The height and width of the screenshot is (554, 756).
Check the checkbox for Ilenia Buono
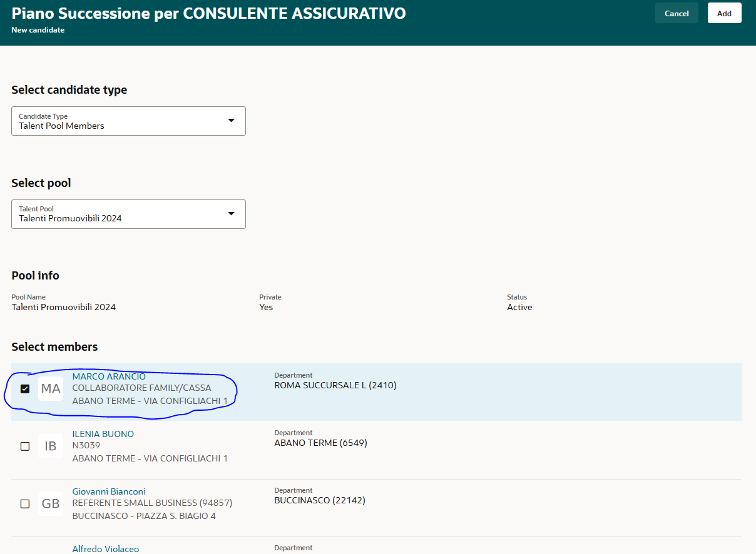[x=25, y=446]
